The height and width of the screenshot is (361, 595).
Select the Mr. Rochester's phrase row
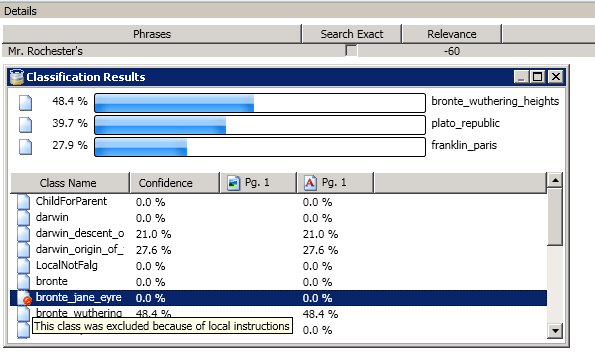[298, 51]
